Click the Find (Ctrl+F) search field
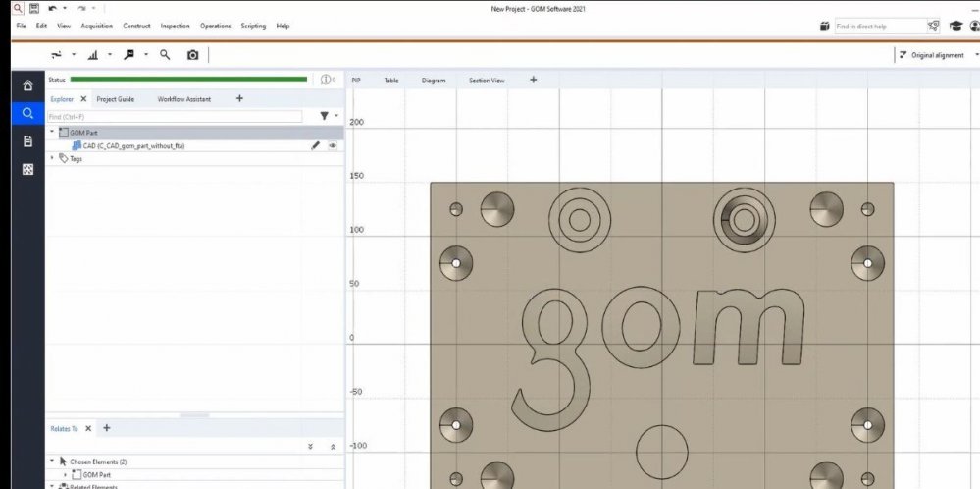 point(175,116)
